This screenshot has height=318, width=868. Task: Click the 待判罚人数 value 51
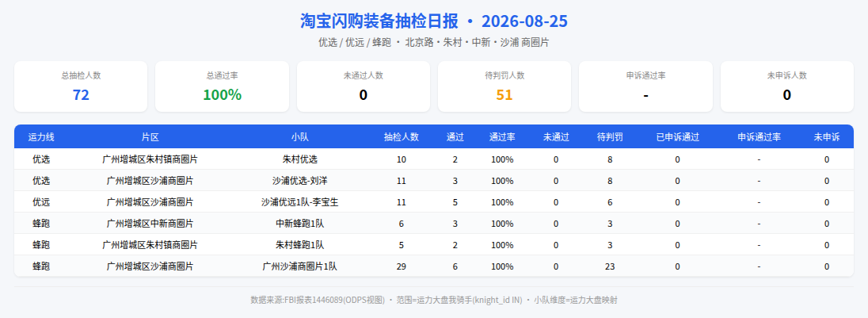click(x=504, y=94)
